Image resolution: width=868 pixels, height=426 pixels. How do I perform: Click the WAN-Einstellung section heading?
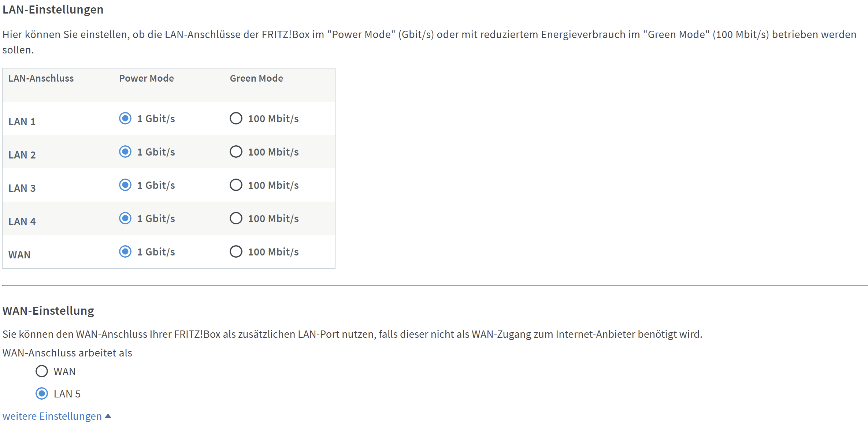[x=48, y=311]
